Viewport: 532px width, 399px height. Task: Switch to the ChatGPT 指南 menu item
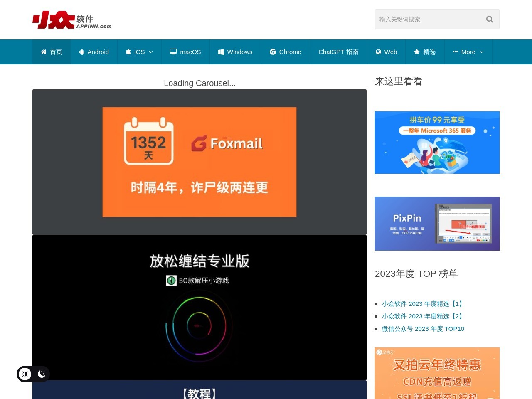tap(339, 52)
